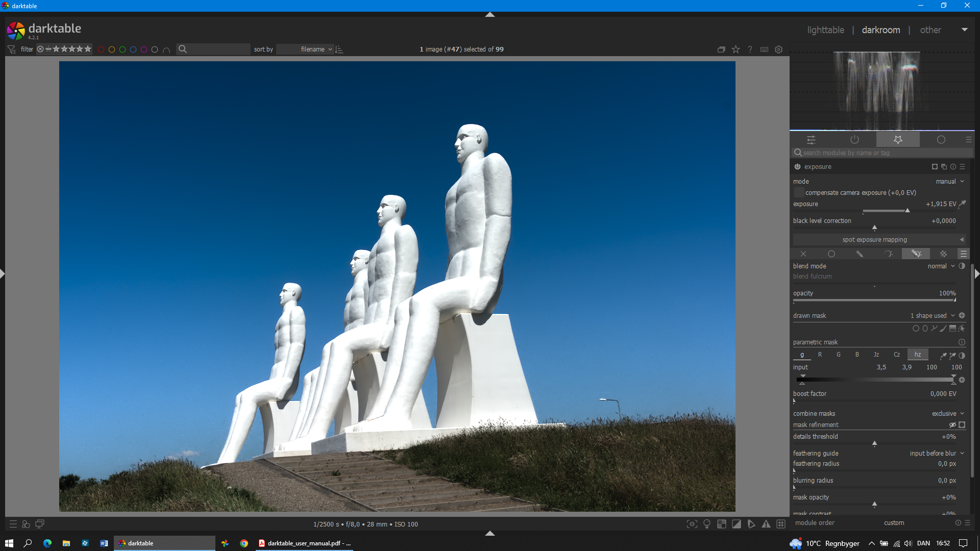980x551 pixels.
Task: Expand spot exposure mapping section
Action: (879, 240)
